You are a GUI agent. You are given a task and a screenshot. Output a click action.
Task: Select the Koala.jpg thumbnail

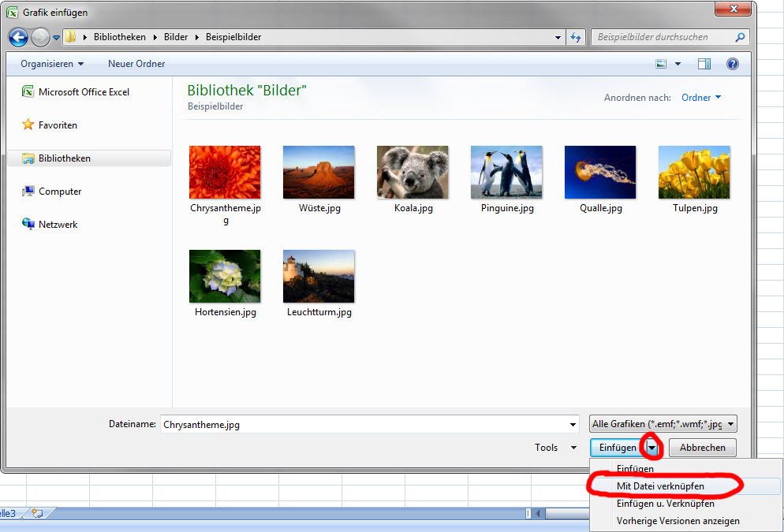point(412,171)
